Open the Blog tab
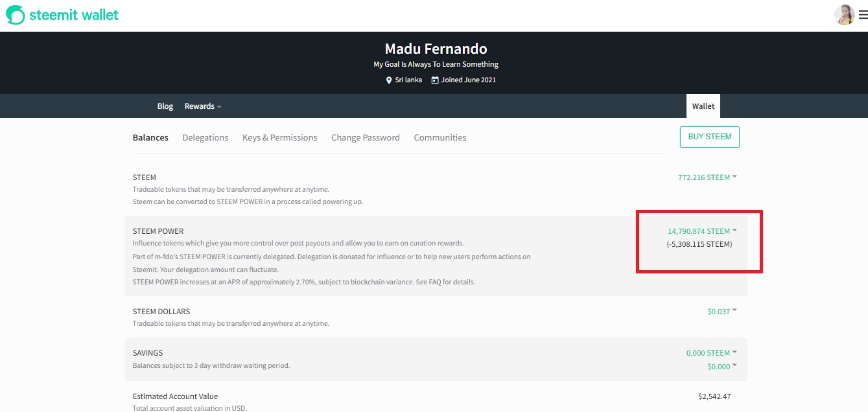Screen dimensions: 868x412 point(165,106)
